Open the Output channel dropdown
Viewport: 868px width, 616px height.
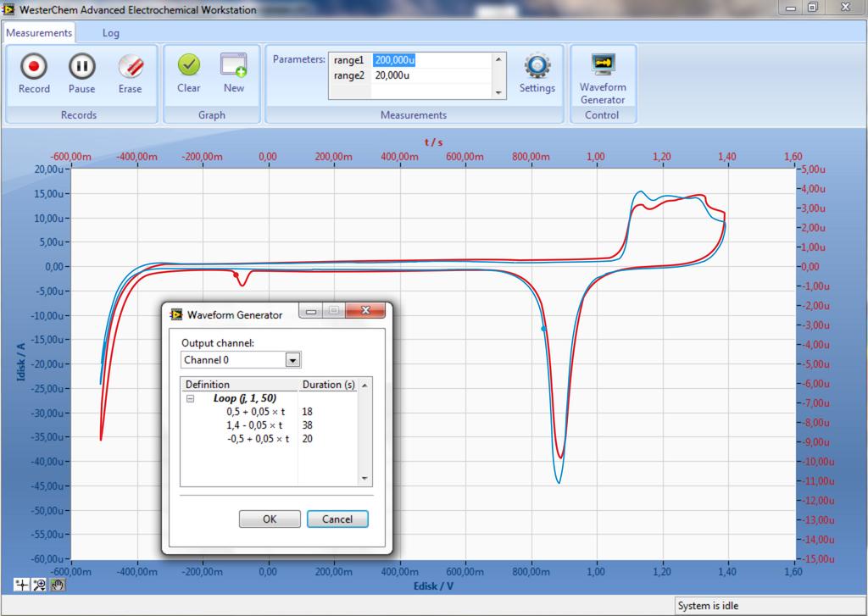coord(292,360)
